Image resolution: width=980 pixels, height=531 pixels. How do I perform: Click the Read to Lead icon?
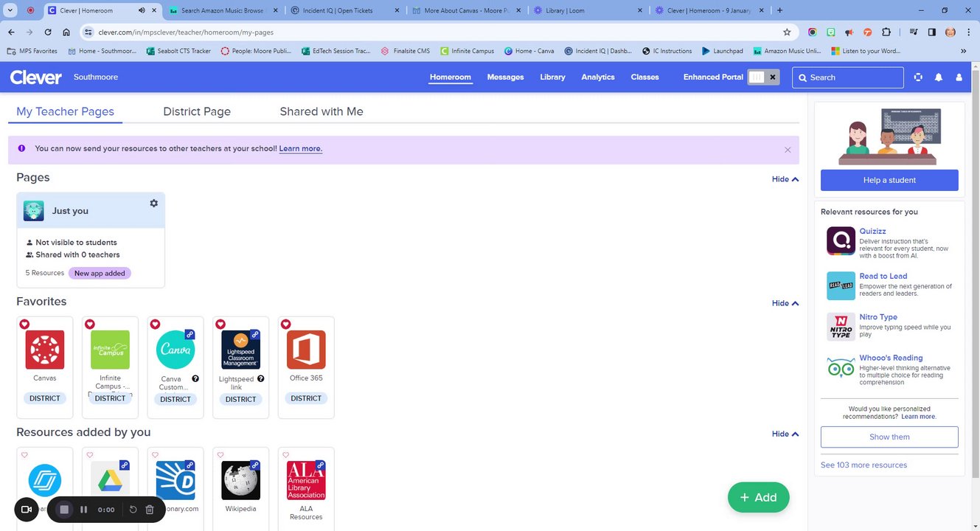coord(841,285)
